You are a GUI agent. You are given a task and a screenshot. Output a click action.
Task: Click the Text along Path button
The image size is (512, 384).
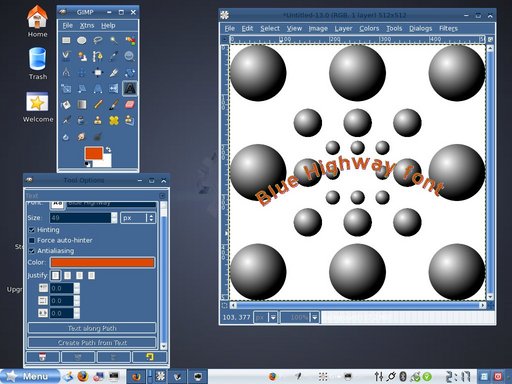[x=92, y=328]
